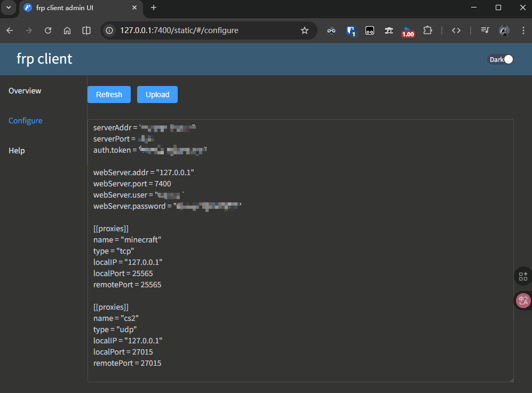Viewport: 532px width, 393px height.
Task: Open the Extensions puzzle piece menu
Action: point(427,30)
